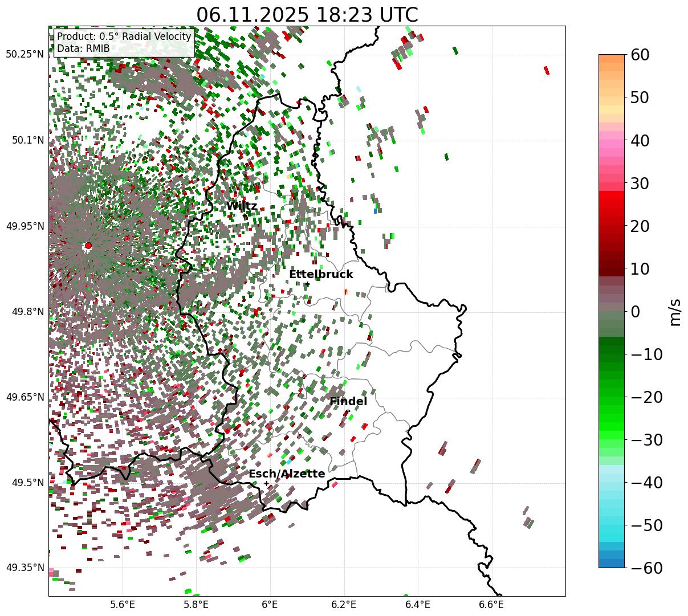Screen dimensions: 688x616
Task: Click the 49.8°N latitude tick label
Action: coord(27,312)
